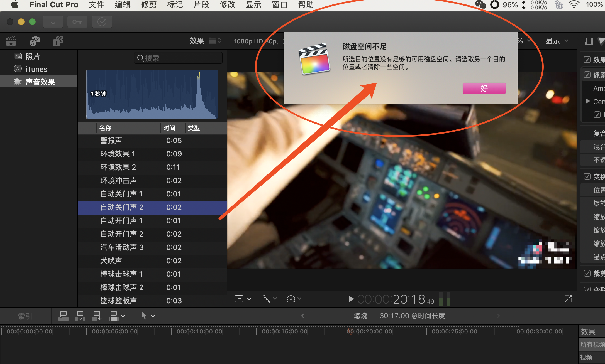Expand the Center disclosure triangle

point(588,101)
